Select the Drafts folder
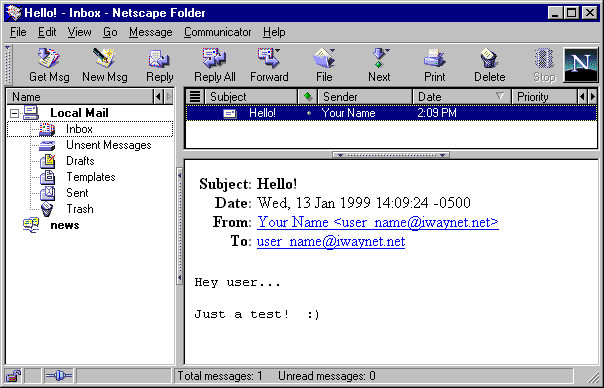 tap(80, 161)
